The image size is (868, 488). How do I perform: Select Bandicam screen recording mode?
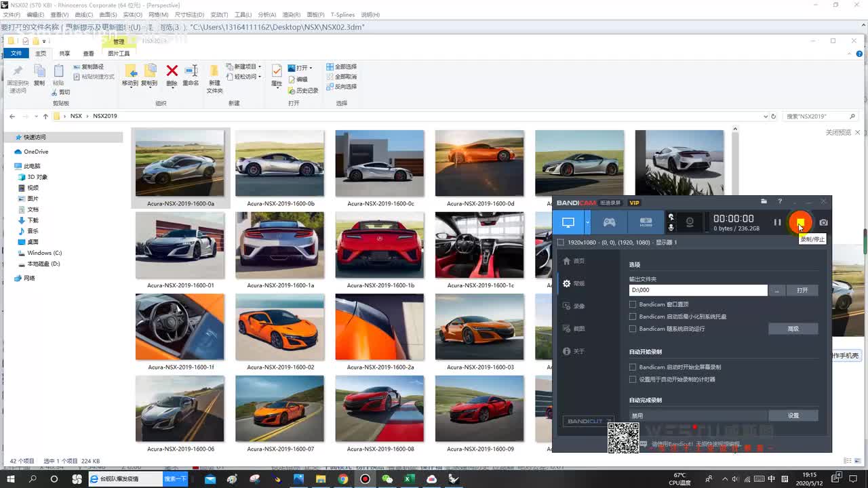tap(568, 222)
